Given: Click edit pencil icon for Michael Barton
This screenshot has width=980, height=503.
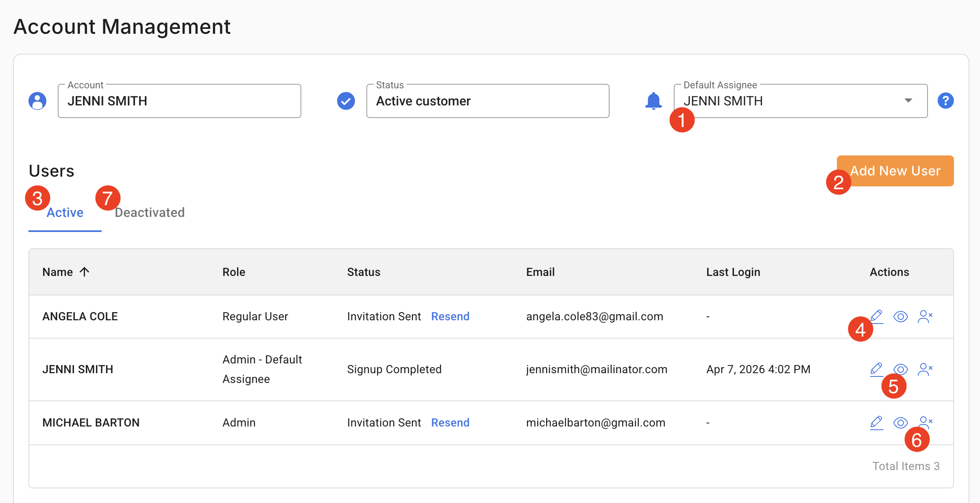Looking at the screenshot, I should pyautogui.click(x=876, y=422).
